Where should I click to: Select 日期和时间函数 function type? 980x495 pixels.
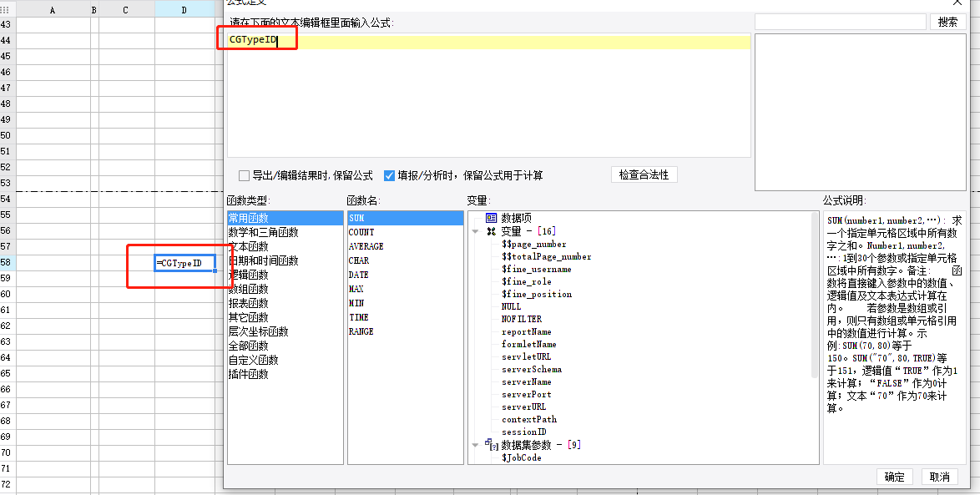[x=285, y=260]
